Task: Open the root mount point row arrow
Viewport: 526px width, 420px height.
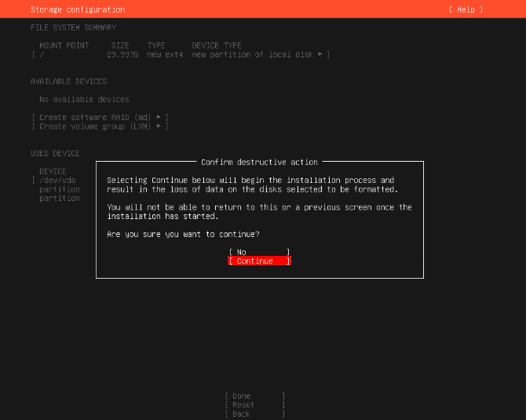Action: click(320, 54)
